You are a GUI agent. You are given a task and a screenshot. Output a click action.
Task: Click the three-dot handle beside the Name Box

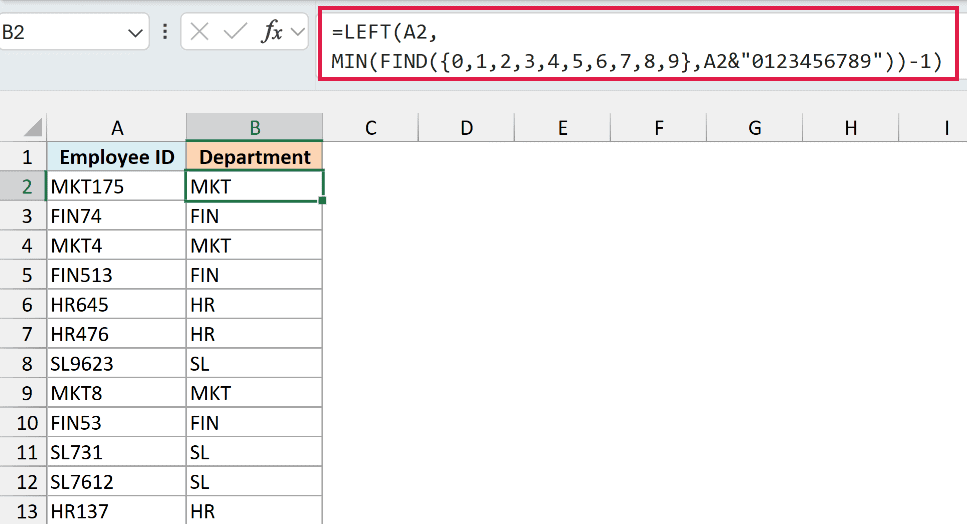[x=165, y=31]
